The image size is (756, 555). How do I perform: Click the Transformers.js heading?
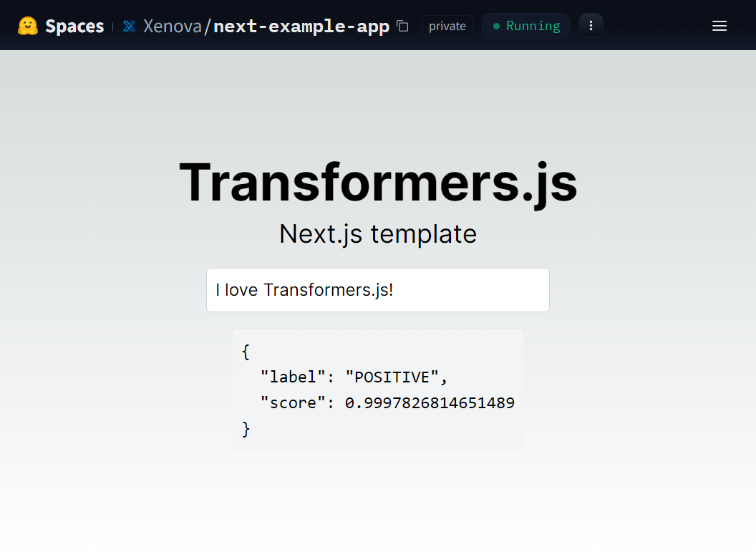377,183
